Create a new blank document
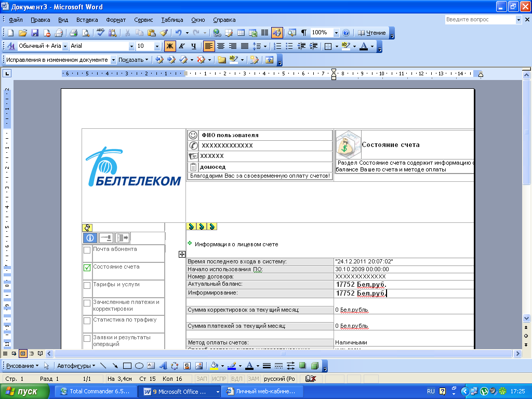The width and height of the screenshot is (532, 399). tap(11, 33)
